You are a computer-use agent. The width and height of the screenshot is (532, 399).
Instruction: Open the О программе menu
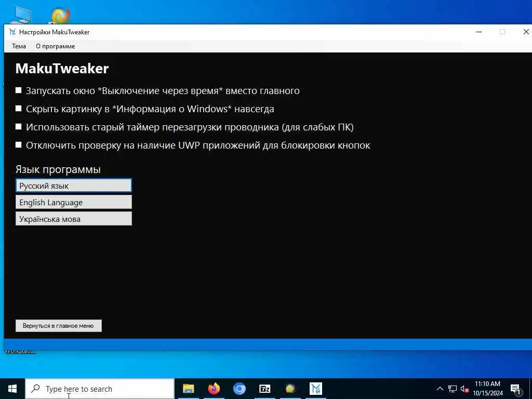55,46
